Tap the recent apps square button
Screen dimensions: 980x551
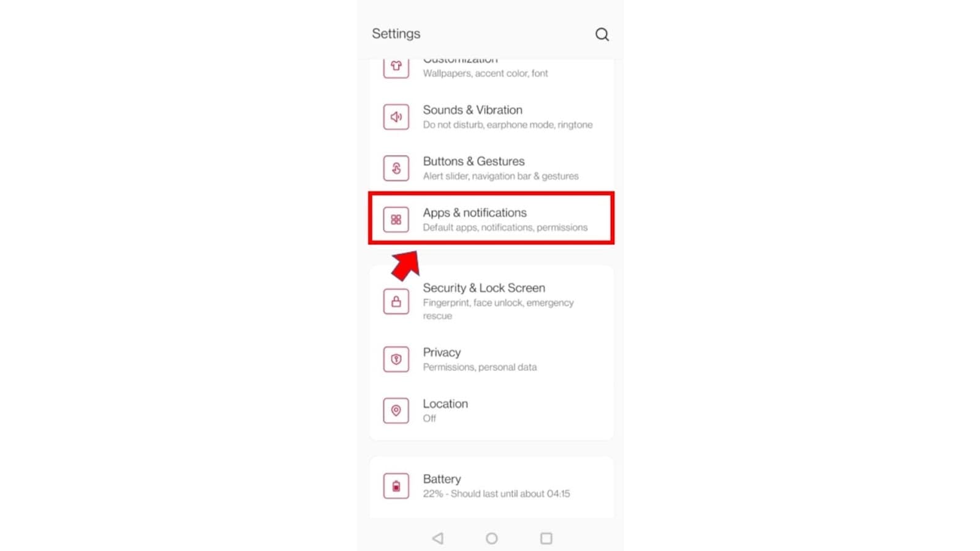(x=546, y=538)
